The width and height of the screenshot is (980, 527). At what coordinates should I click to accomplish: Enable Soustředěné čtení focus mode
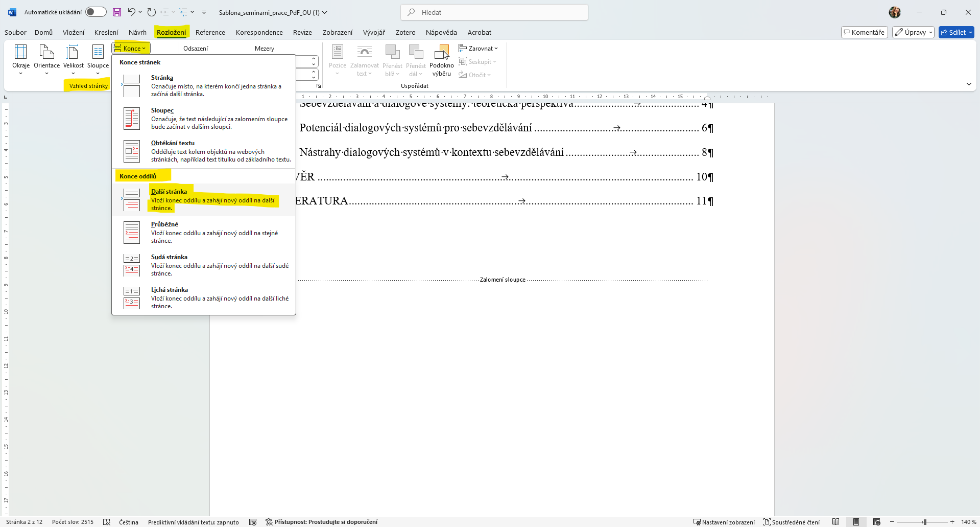(792, 522)
